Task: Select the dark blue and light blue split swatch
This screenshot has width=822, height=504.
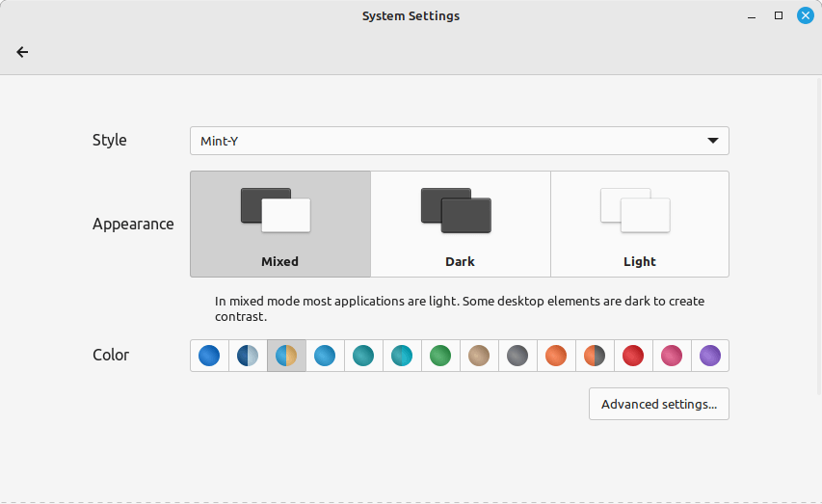Action: point(248,356)
